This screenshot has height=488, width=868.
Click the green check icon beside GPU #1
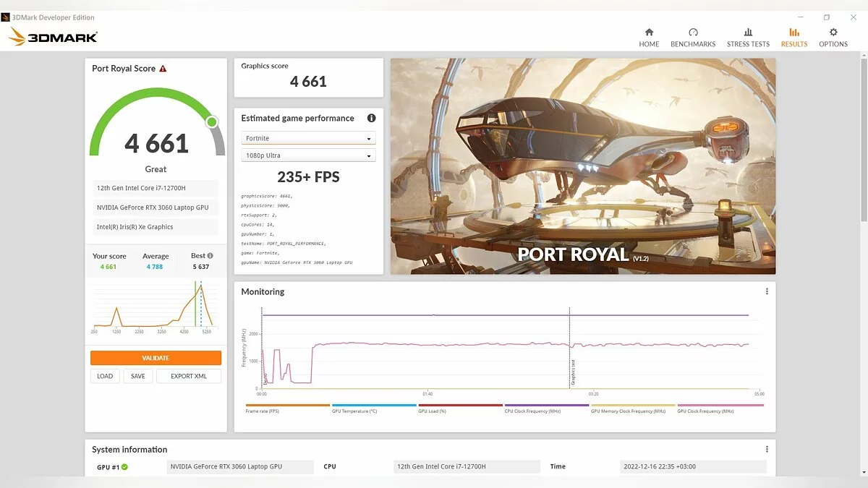(x=124, y=467)
